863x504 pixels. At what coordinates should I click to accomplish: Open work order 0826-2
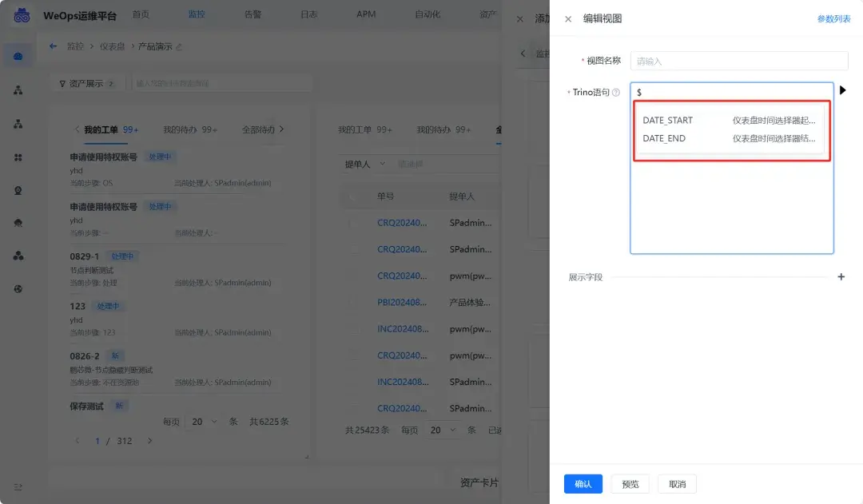tap(85, 356)
